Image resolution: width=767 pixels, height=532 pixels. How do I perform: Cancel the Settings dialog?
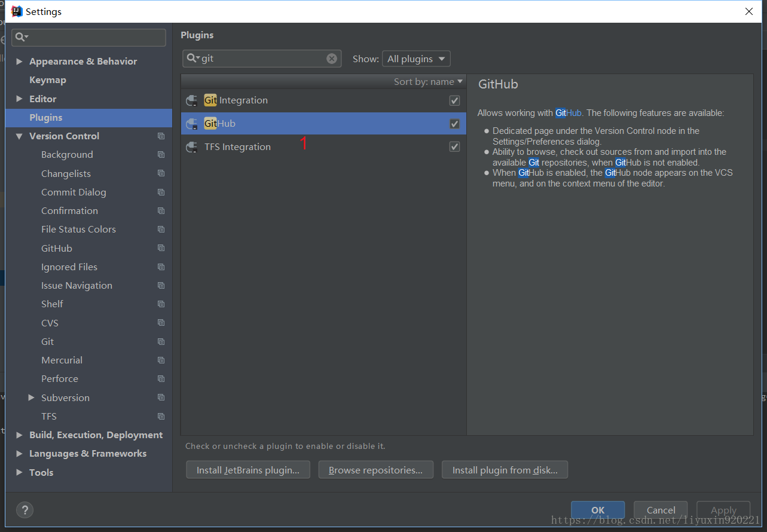(661, 510)
